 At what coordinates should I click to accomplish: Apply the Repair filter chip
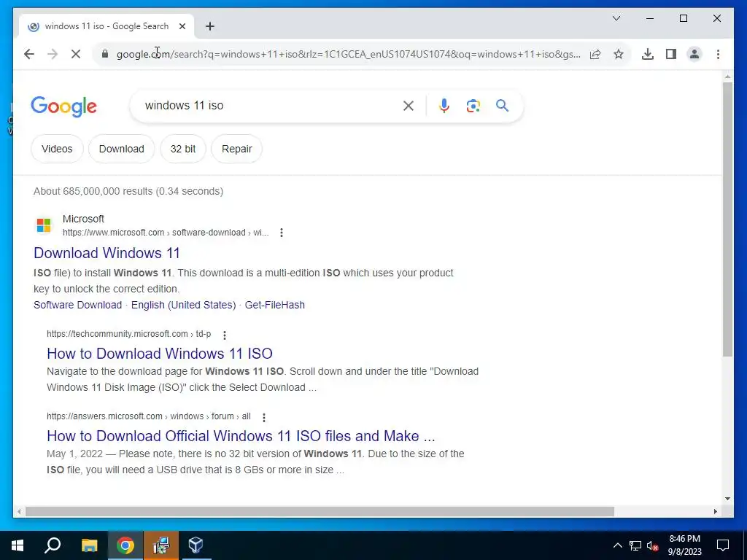[x=237, y=149]
